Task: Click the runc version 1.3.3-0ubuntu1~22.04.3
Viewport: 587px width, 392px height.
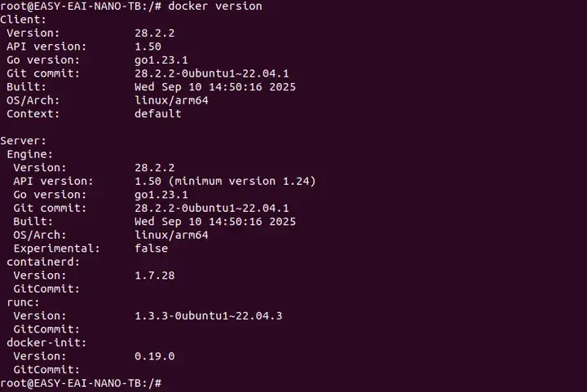Action: (x=209, y=315)
